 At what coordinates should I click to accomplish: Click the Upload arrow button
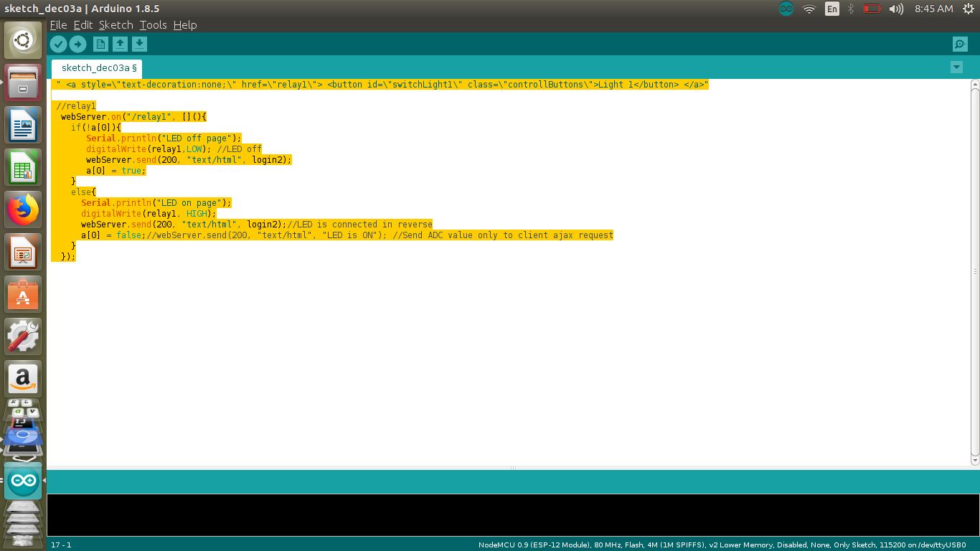pyautogui.click(x=77, y=44)
